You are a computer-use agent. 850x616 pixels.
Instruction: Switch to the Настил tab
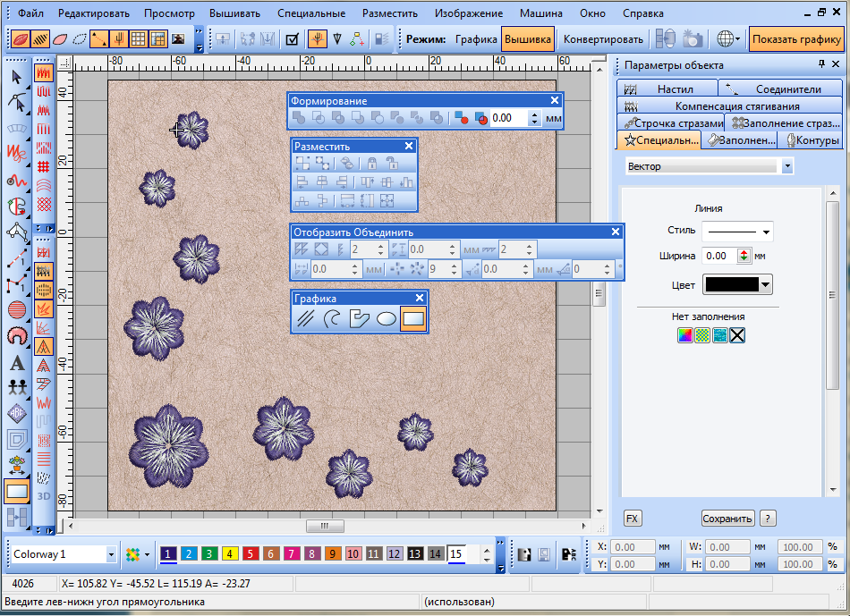675,89
